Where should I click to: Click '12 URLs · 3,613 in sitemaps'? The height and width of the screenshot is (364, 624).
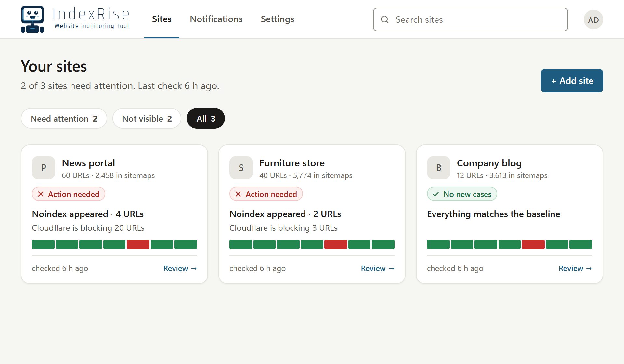502,175
